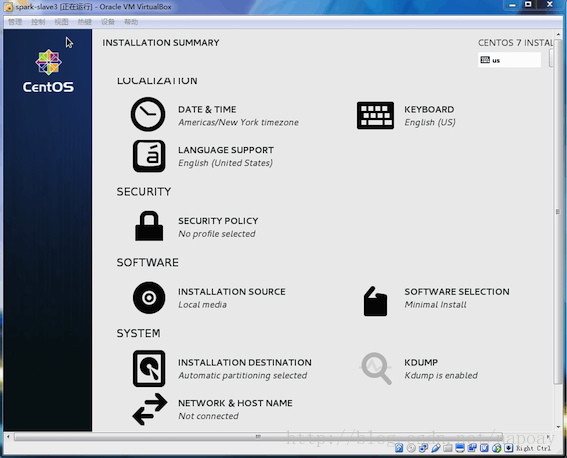Open Security Policy padlock icon
567x458 pixels.
coord(149,226)
